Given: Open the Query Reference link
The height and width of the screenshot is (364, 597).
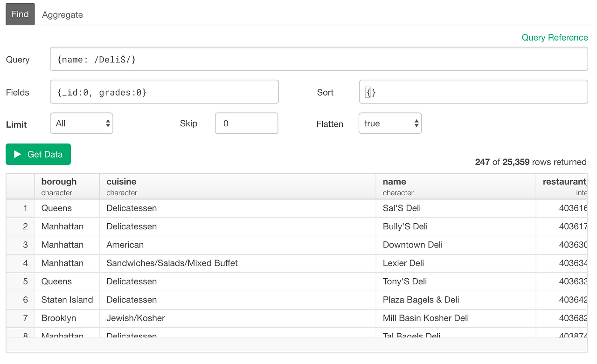Looking at the screenshot, I should click(555, 37).
